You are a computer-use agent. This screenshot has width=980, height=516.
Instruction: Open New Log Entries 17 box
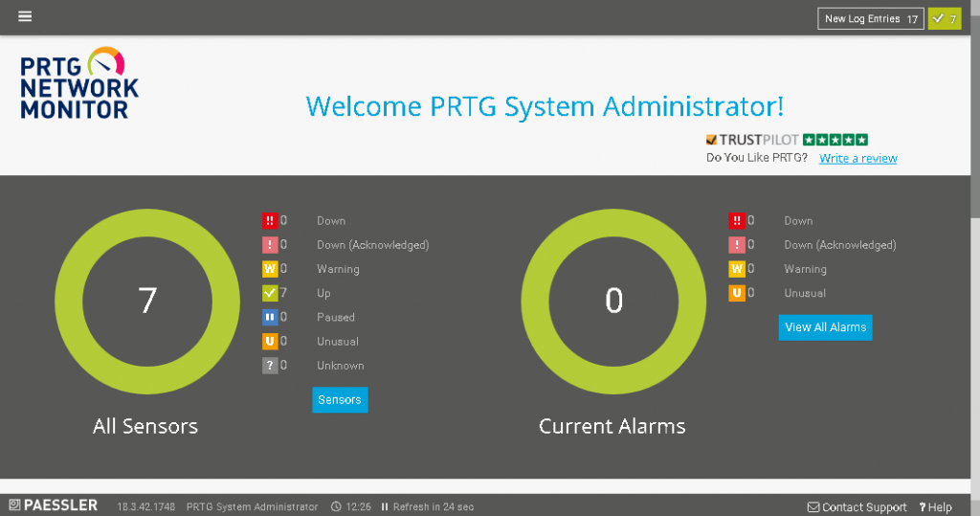click(x=871, y=19)
